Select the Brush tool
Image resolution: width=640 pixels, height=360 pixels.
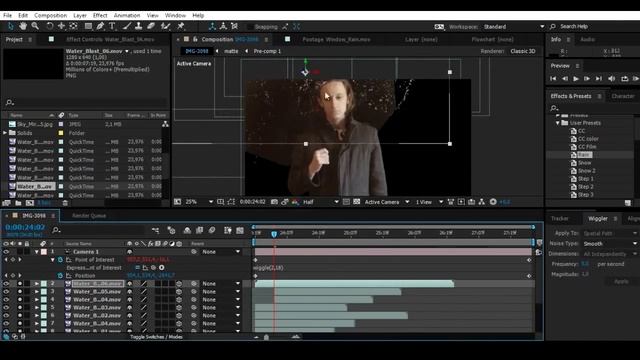(127, 26)
